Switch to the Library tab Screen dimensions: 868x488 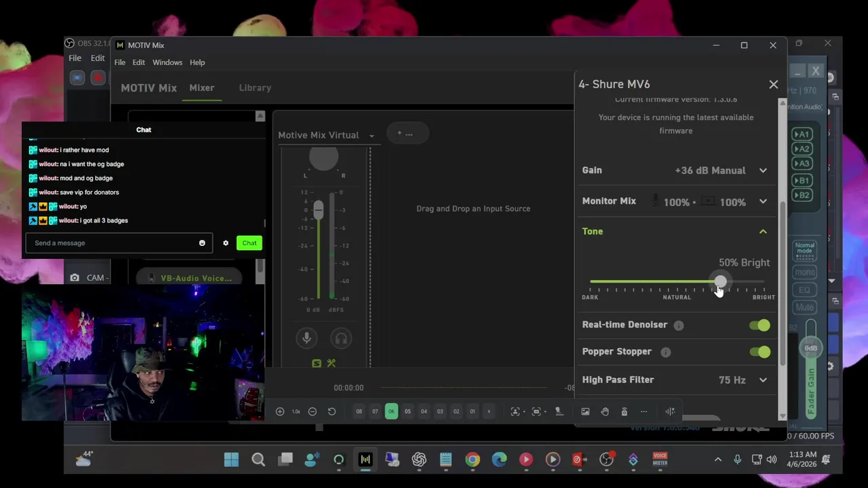click(255, 88)
